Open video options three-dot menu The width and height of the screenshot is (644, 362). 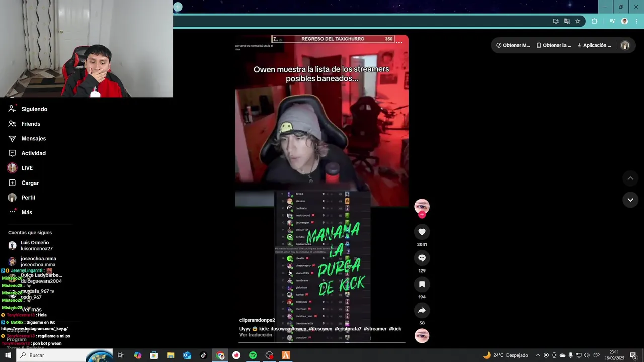(x=399, y=43)
